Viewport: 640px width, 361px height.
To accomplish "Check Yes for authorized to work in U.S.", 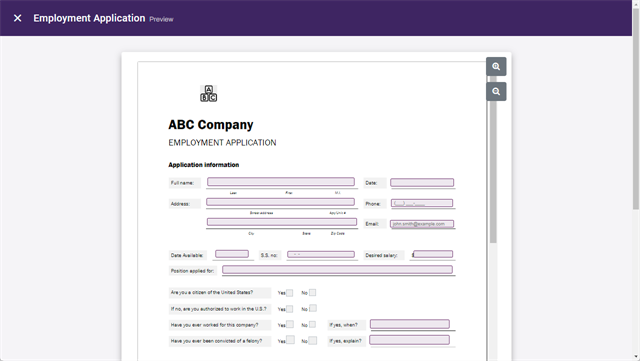I will tap(289, 309).
